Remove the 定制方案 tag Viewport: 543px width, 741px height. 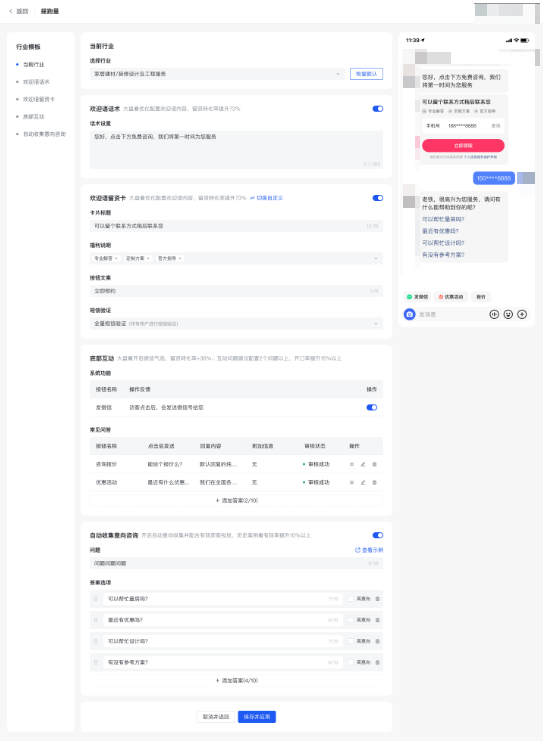[x=148, y=258]
